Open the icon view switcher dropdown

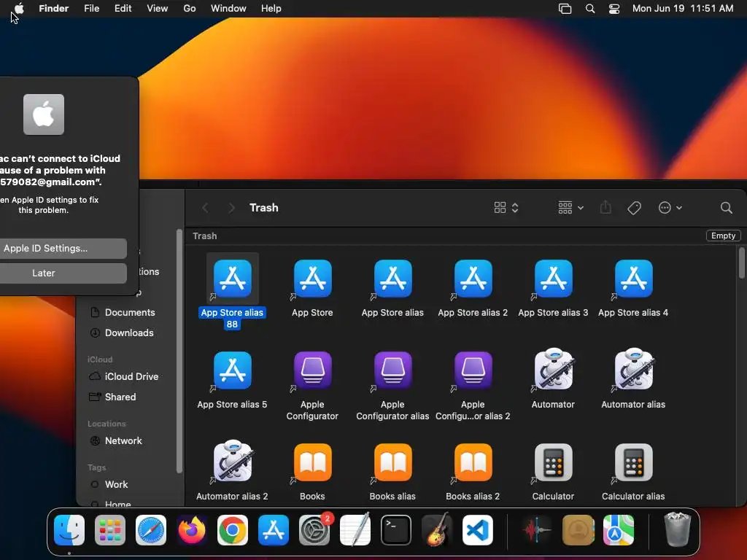point(506,208)
